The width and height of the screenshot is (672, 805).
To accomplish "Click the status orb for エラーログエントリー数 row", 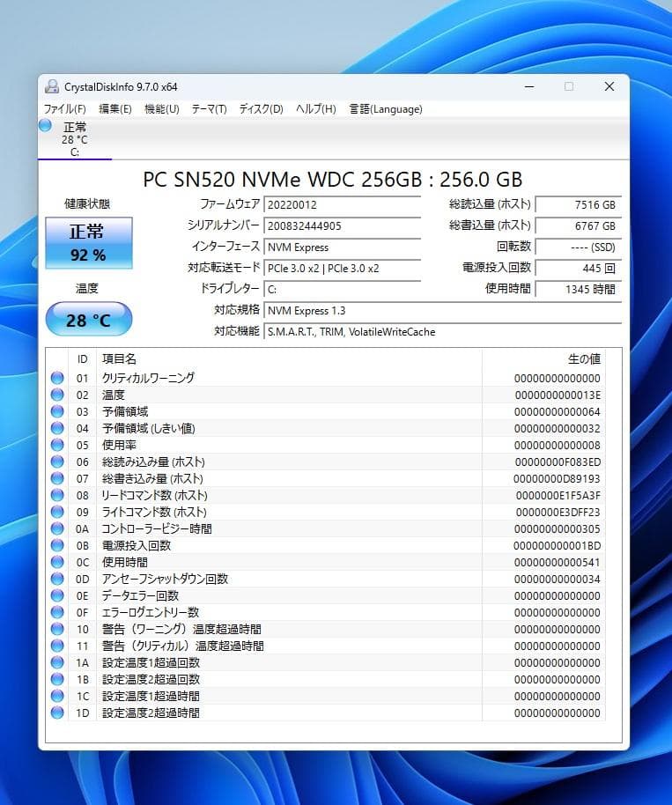I will (57, 612).
